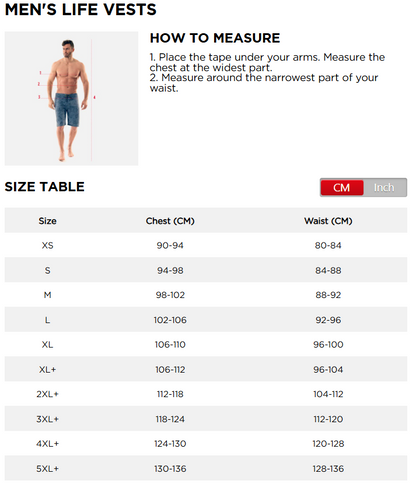Select the XS size row label
Viewport: 416px width, 491px height.
[x=47, y=245]
